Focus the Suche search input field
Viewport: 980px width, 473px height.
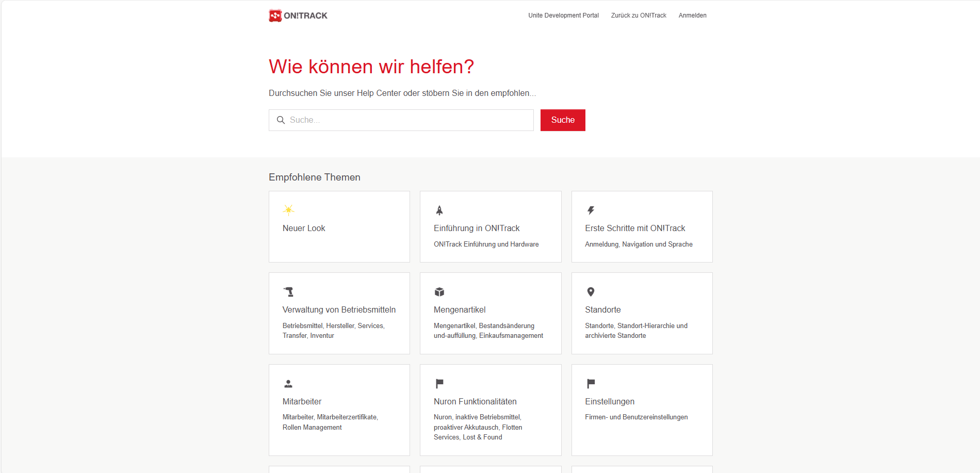(x=407, y=120)
